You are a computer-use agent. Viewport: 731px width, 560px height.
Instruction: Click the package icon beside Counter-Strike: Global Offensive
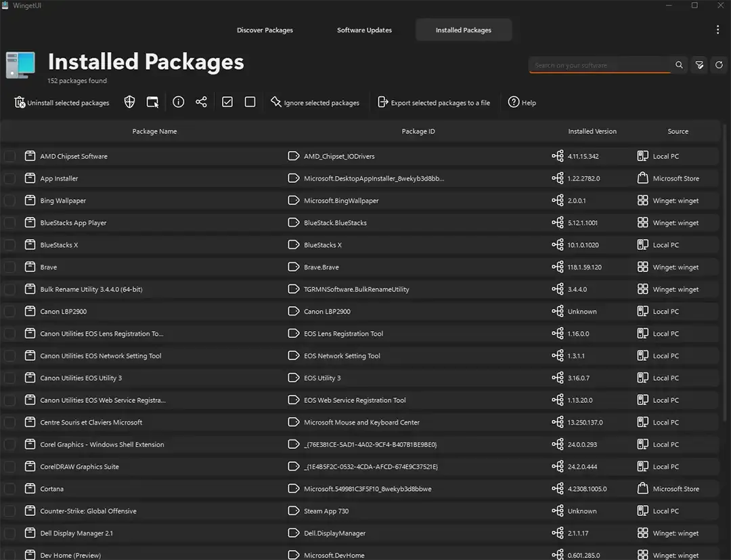30,511
